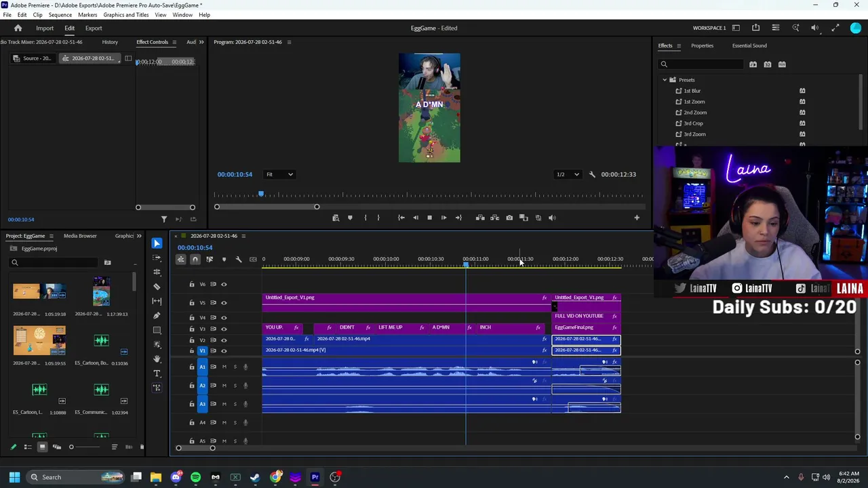Image resolution: width=868 pixels, height=488 pixels.
Task: Toggle visibility of track V5
Action: [224, 302]
